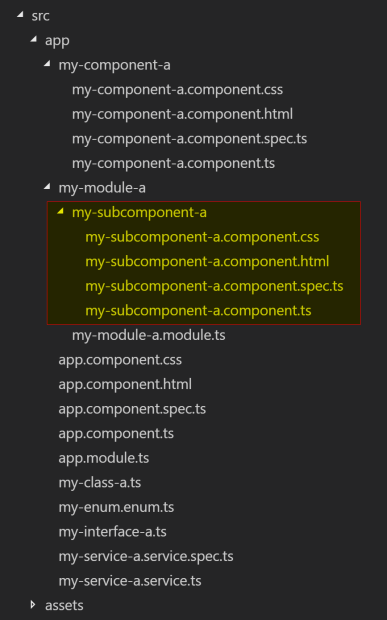The image size is (387, 620).
Task: Open my-service-a.service.ts file
Action: coord(130,581)
